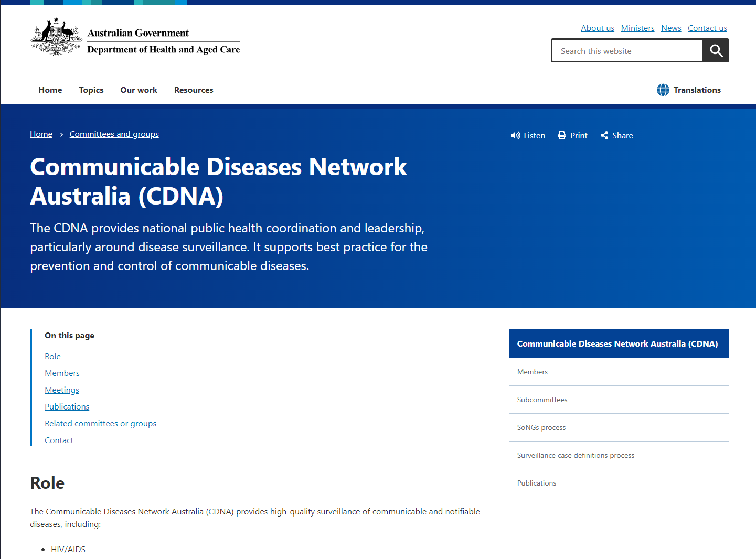Click the Print printer icon

[561, 135]
